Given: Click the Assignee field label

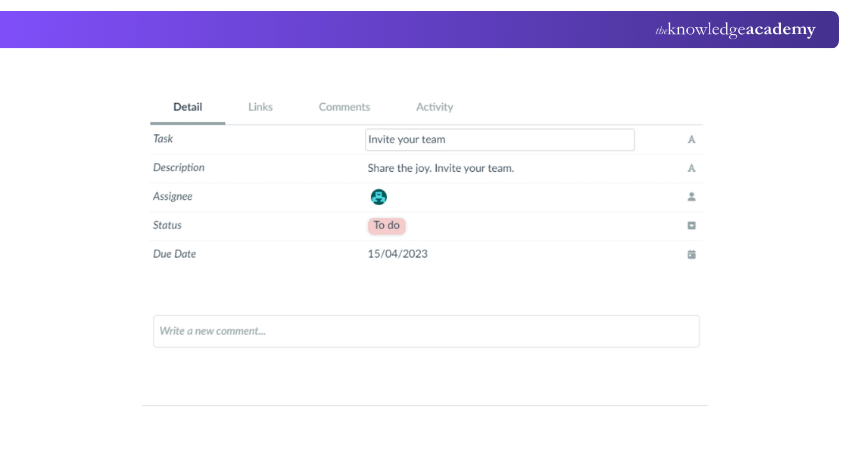Looking at the screenshot, I should (x=172, y=196).
